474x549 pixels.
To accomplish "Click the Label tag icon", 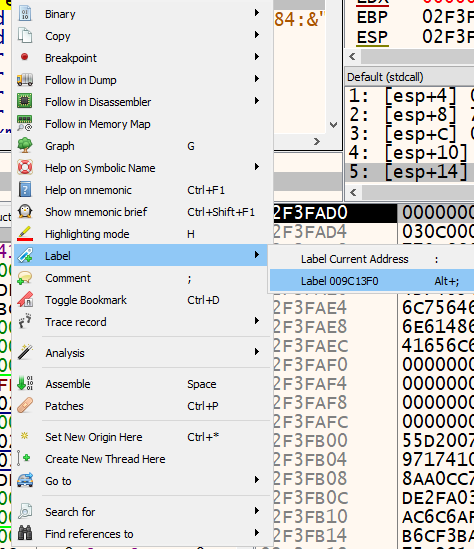I will pos(25,256).
